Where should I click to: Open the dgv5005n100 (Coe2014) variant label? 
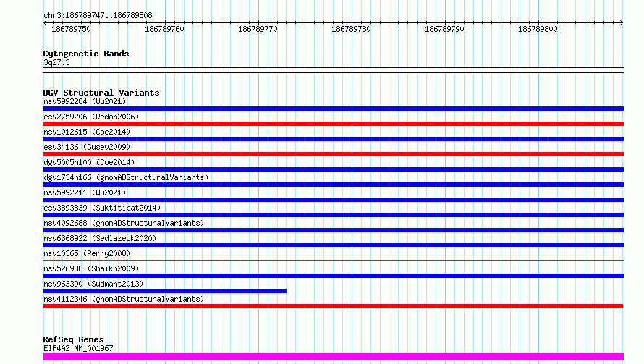(89, 162)
